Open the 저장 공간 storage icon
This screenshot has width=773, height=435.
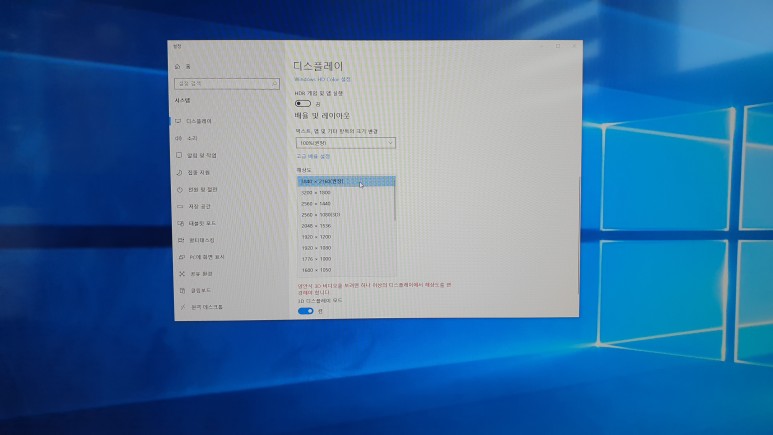(179, 206)
